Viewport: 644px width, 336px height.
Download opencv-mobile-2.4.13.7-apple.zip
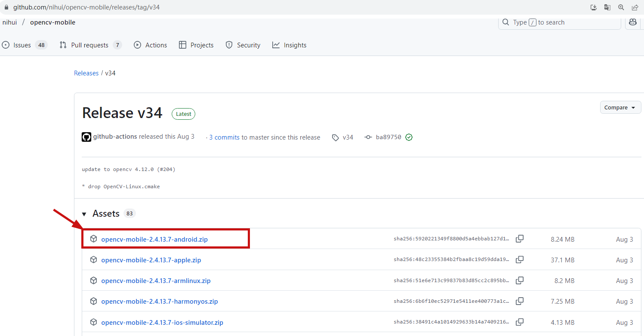point(151,260)
